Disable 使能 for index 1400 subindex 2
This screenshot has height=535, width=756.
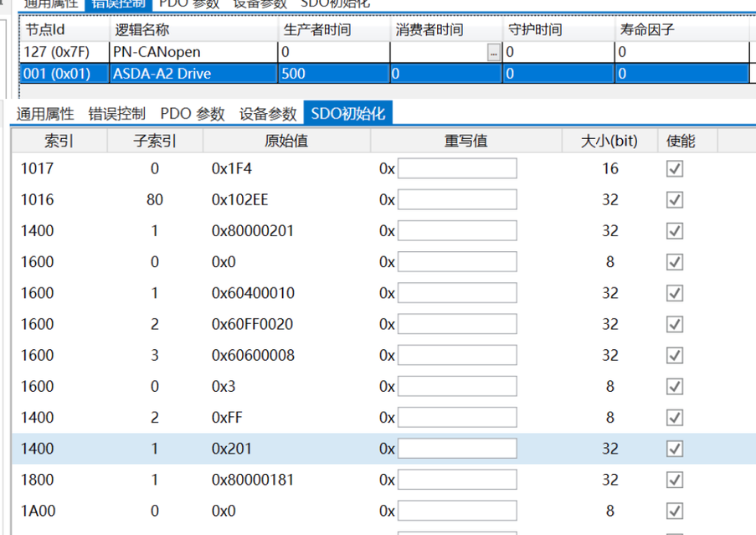click(675, 417)
